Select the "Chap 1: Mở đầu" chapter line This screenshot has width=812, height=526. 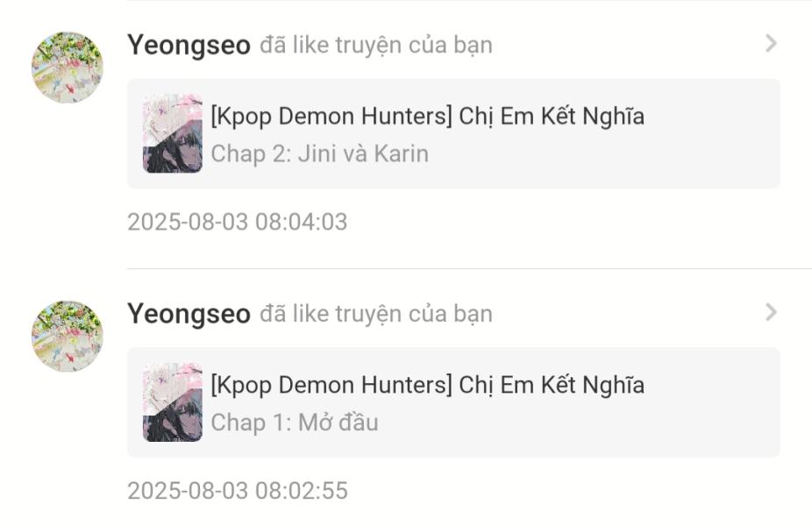(295, 423)
